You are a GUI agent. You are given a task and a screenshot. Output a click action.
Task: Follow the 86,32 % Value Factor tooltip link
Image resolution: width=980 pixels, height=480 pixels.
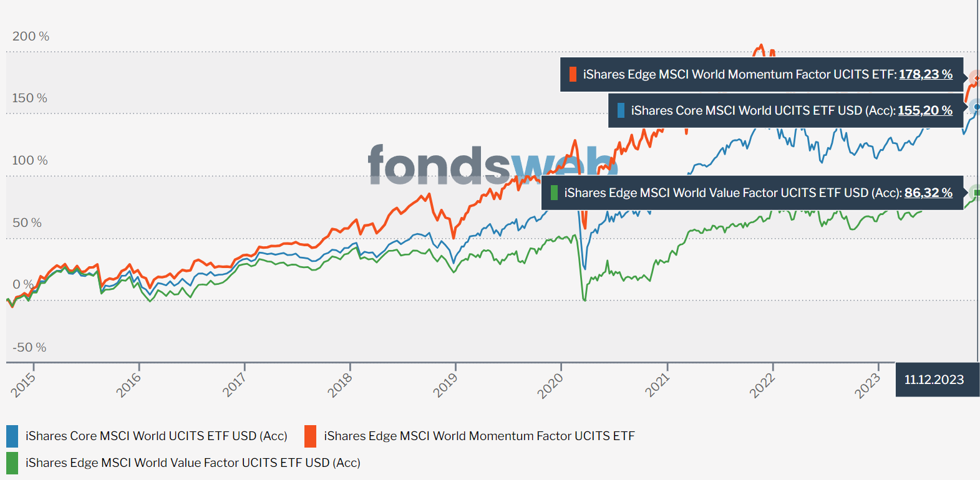(x=928, y=193)
